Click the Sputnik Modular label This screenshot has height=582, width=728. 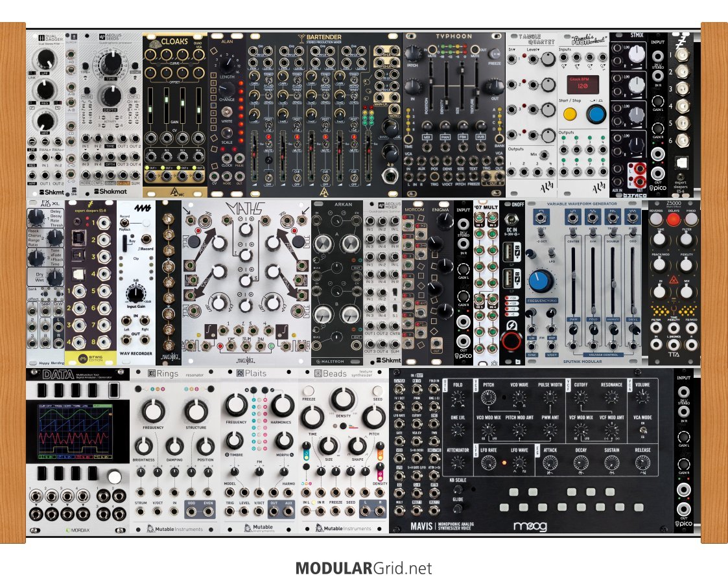[582, 362]
